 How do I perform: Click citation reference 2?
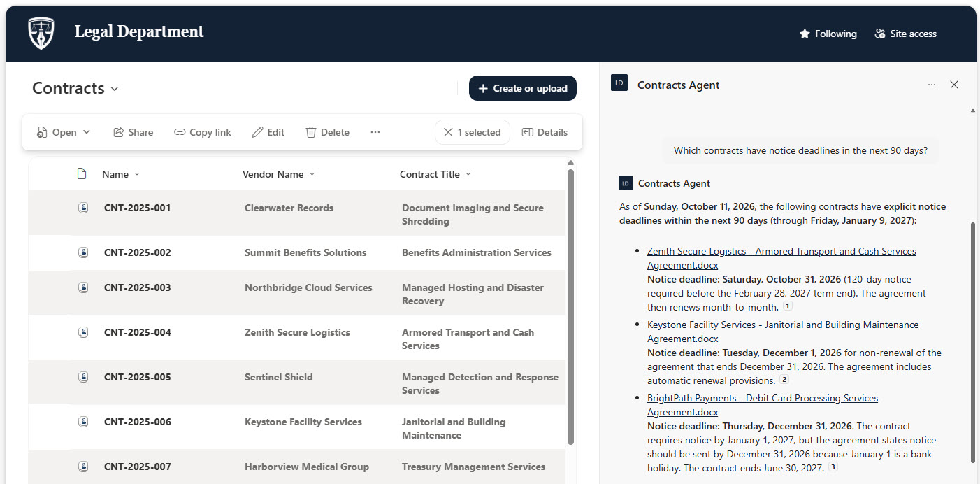(x=784, y=380)
